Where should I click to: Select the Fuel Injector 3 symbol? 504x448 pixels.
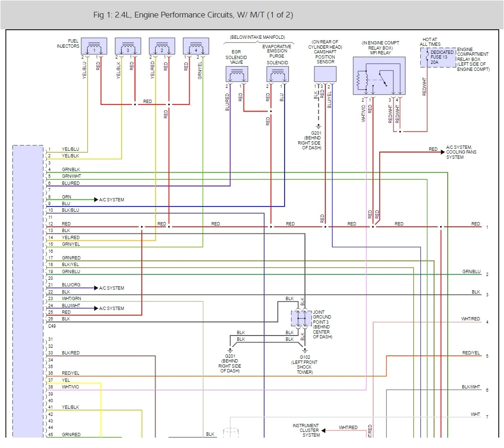click(x=128, y=46)
